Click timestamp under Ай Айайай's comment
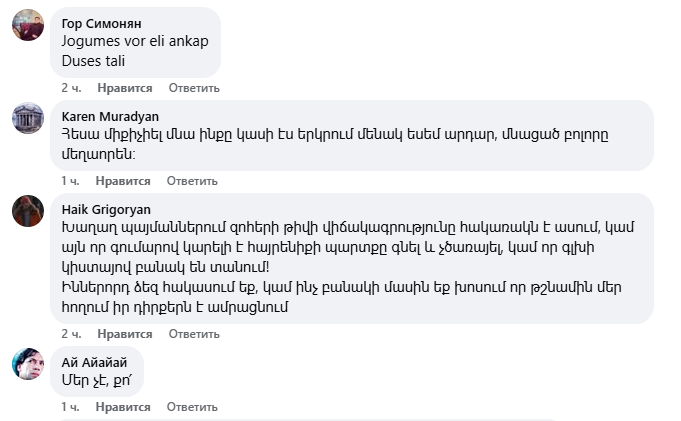 point(70,407)
